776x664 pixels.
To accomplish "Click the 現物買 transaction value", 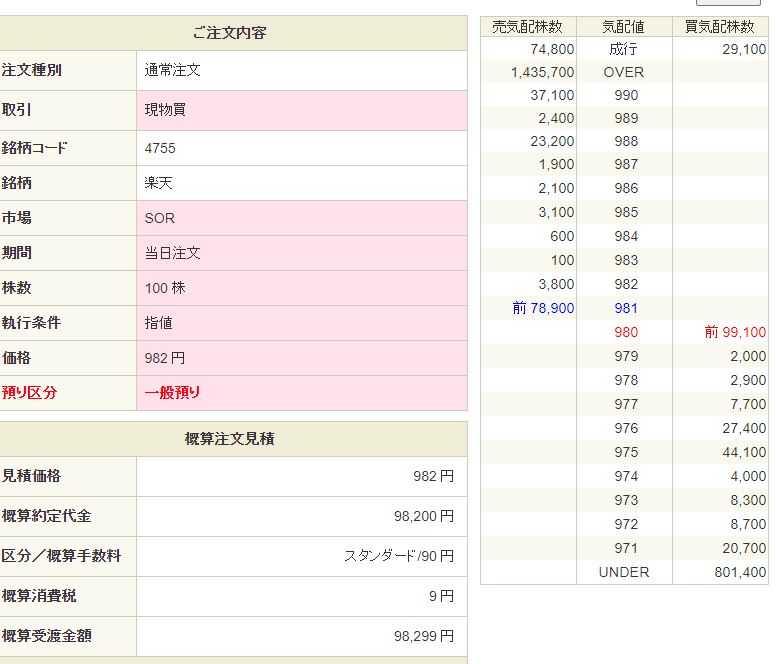I will point(165,110).
